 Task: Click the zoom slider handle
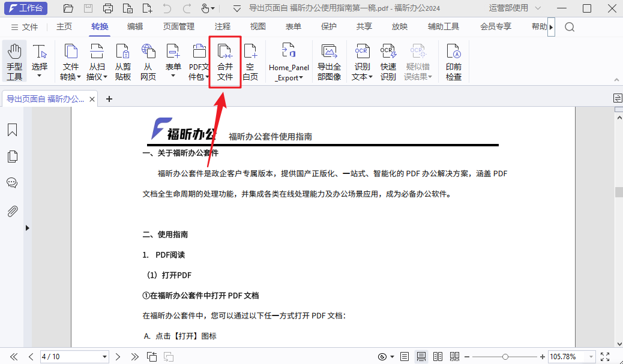[505, 357]
